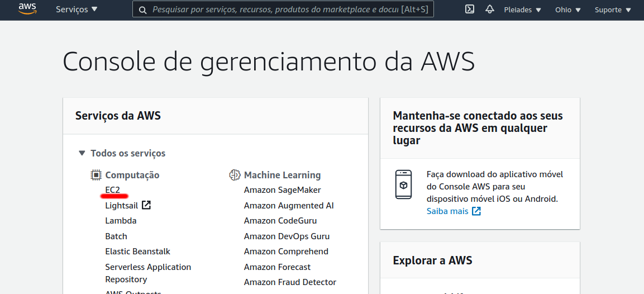This screenshot has height=294, width=644.
Task: Open the Elastic Beanstalk service
Action: point(137,251)
